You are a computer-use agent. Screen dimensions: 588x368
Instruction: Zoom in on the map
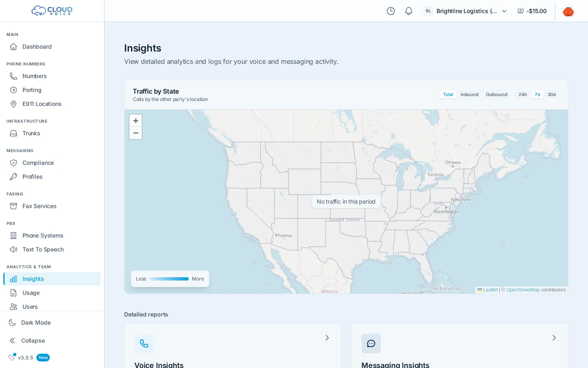tap(136, 121)
